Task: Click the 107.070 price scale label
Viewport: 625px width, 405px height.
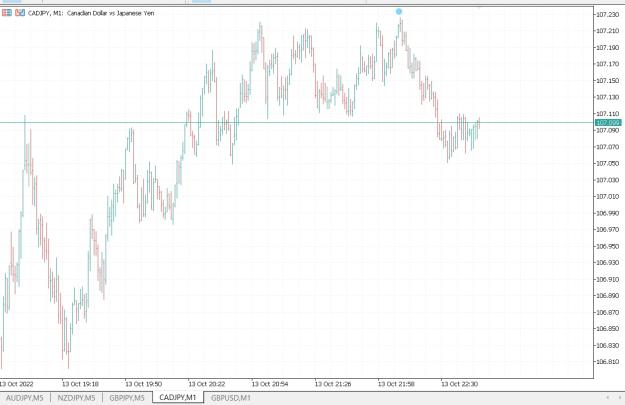Action: point(607,147)
